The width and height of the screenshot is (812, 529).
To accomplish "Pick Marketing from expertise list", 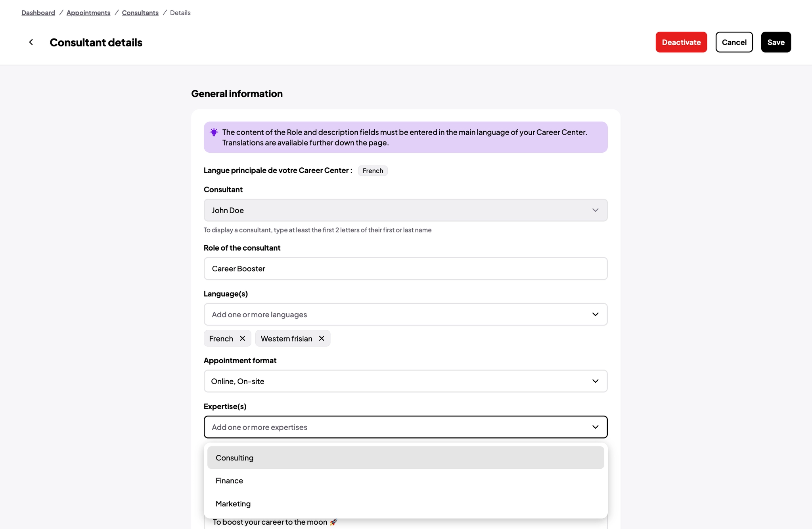I will pos(406,504).
